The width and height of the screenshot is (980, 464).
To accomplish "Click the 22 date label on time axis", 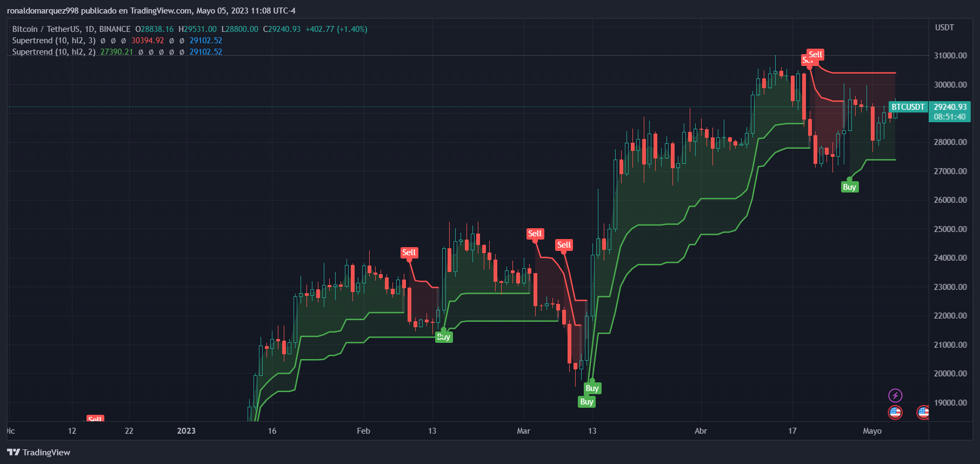I will 129,431.
